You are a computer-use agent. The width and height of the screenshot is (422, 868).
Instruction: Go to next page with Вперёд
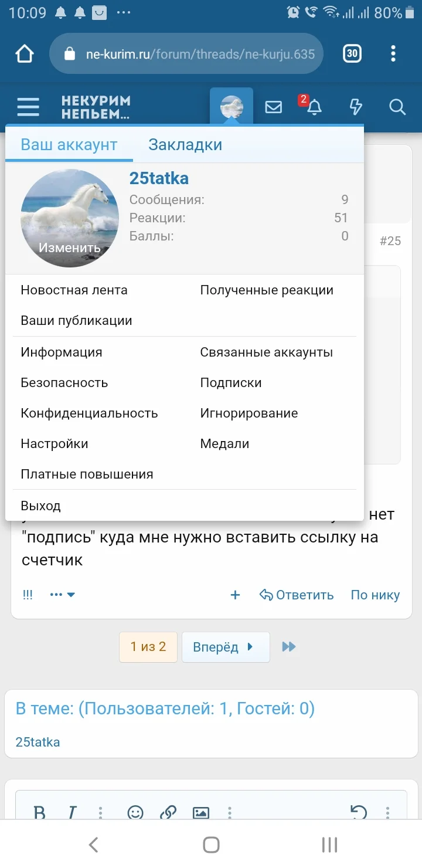(x=226, y=647)
